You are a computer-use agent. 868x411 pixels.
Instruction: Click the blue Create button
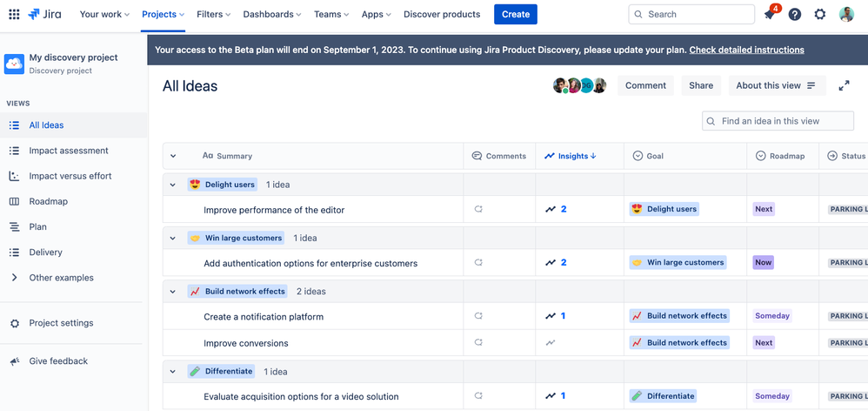point(516,15)
